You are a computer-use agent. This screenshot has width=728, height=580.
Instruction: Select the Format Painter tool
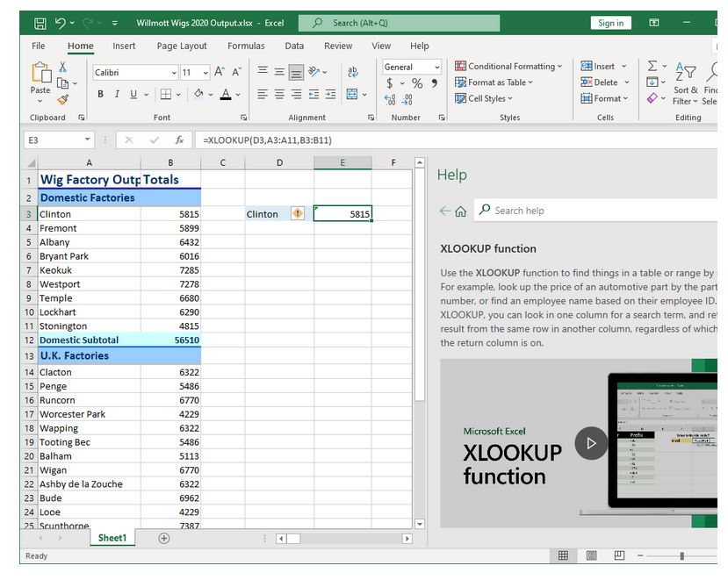61,99
